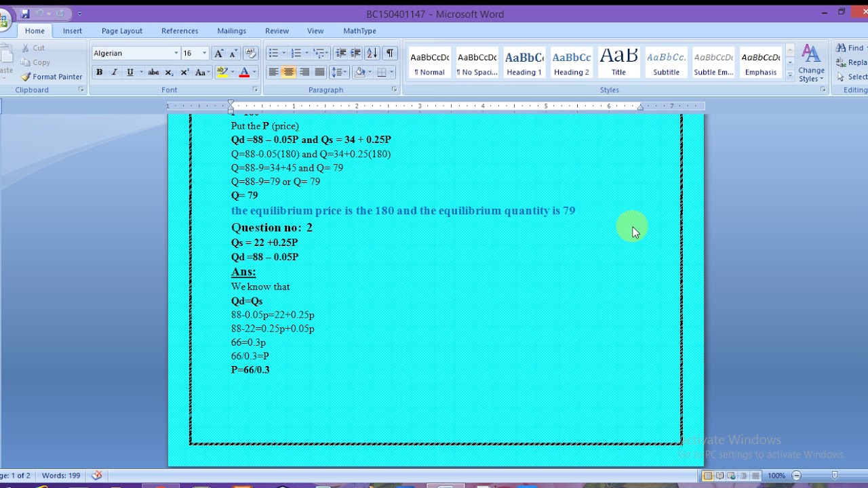Expand the highlight color dropdown arrow
The image size is (868, 488).
coord(233,73)
